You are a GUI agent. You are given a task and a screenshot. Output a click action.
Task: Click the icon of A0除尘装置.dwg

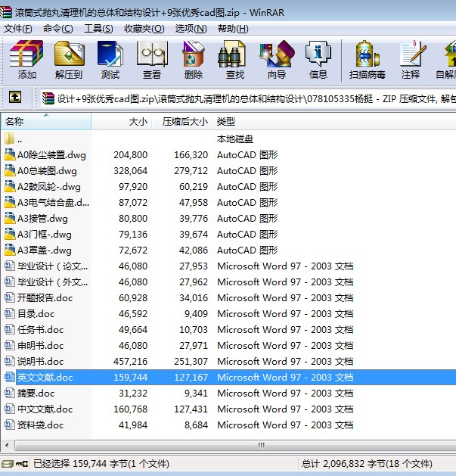(x=10, y=154)
